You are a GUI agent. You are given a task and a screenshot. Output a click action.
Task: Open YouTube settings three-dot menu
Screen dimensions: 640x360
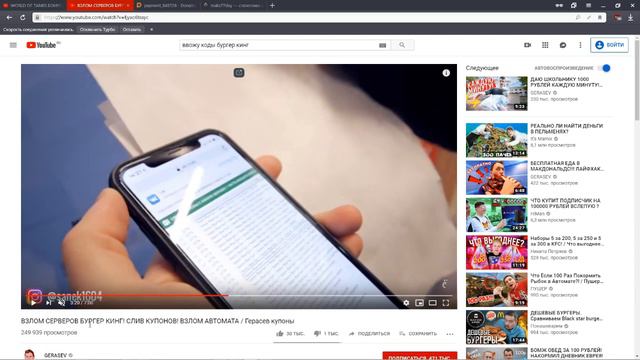point(580,45)
